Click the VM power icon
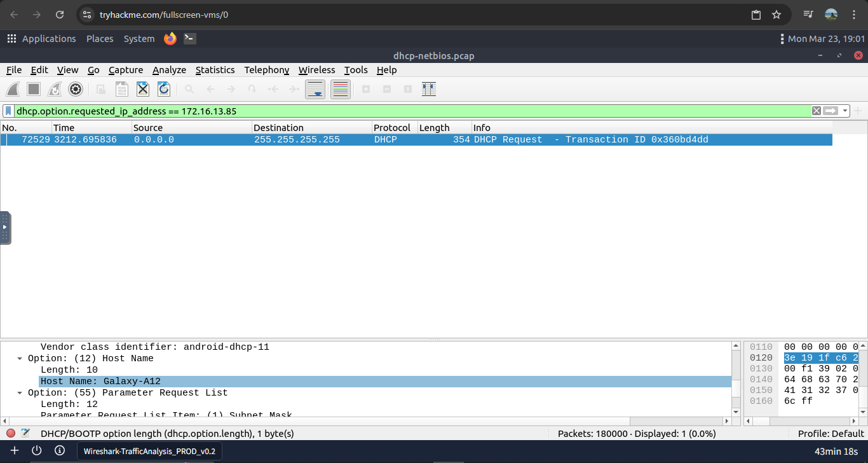868x463 pixels. coord(37,451)
